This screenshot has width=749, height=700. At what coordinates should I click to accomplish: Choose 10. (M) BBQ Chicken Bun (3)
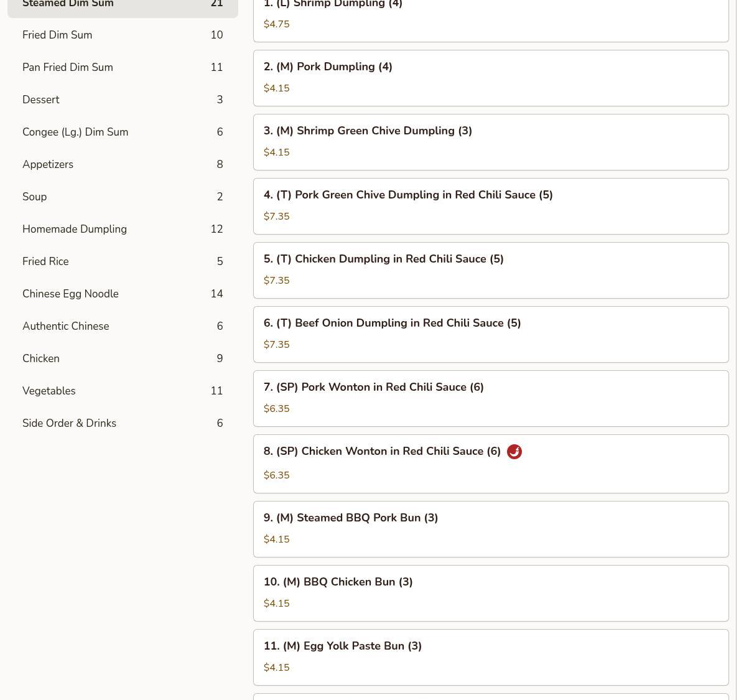tap(491, 594)
